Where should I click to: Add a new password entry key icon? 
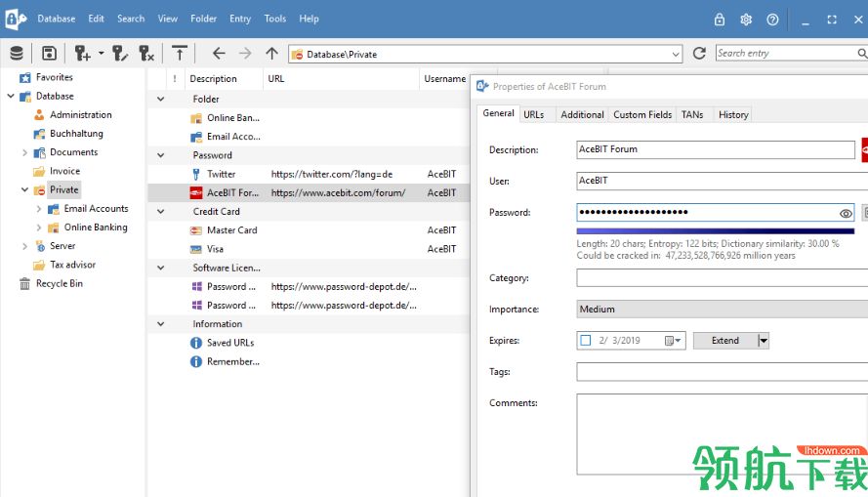(x=82, y=53)
